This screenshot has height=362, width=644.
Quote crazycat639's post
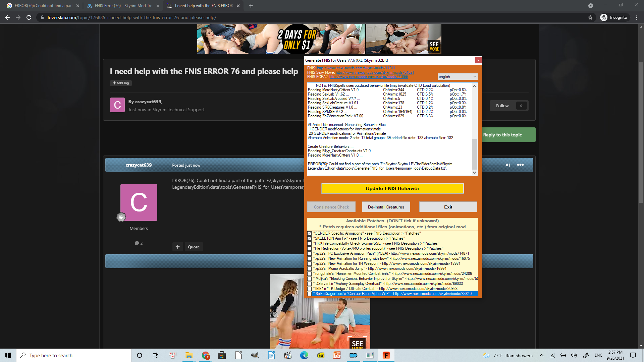coord(194,247)
